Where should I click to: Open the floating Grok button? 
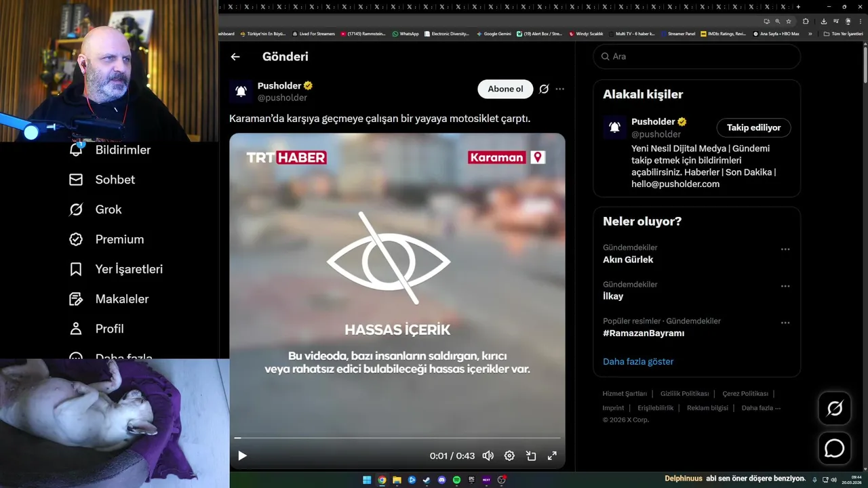[834, 408]
